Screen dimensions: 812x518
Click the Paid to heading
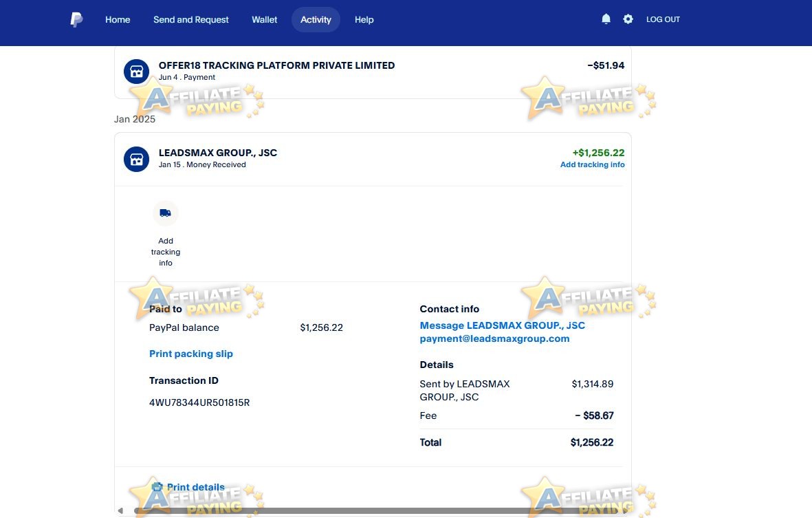tap(166, 310)
